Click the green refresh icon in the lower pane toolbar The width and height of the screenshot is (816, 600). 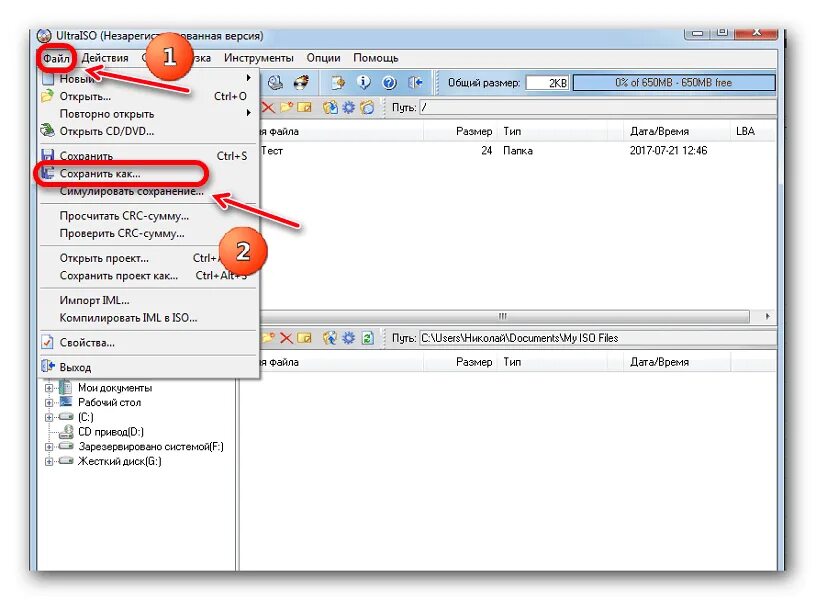tap(367, 338)
